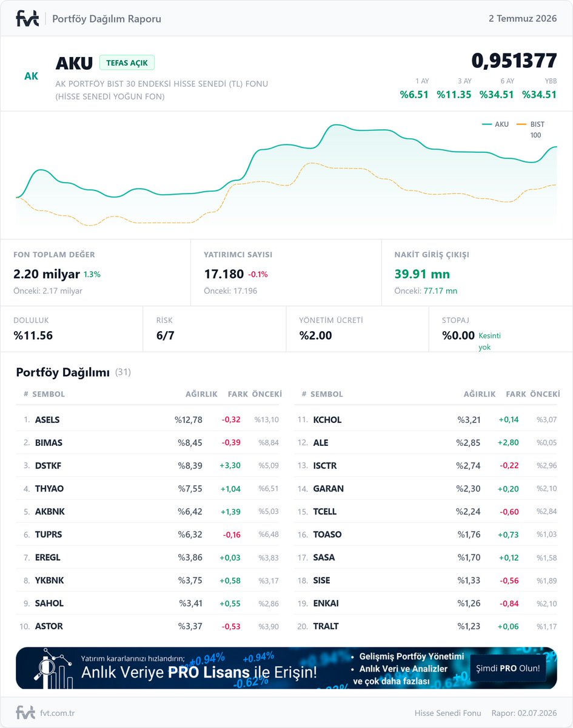Select the SAHOL row symbol

pos(49,604)
